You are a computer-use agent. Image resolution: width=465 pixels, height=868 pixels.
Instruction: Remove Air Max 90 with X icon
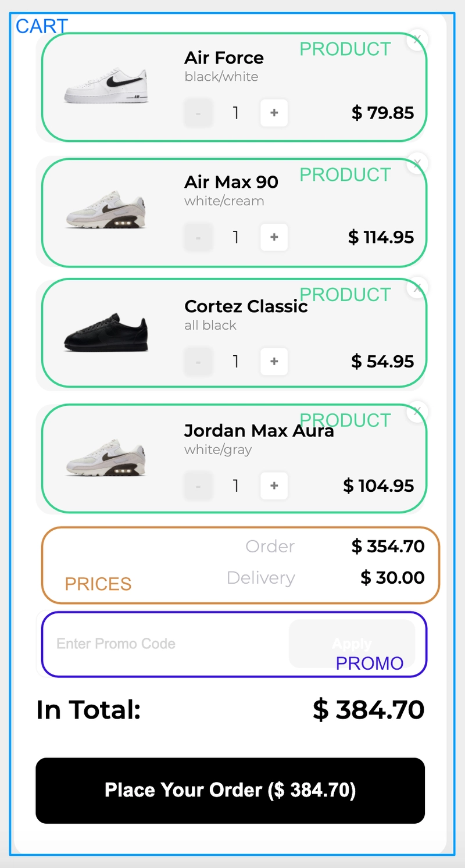point(417,164)
